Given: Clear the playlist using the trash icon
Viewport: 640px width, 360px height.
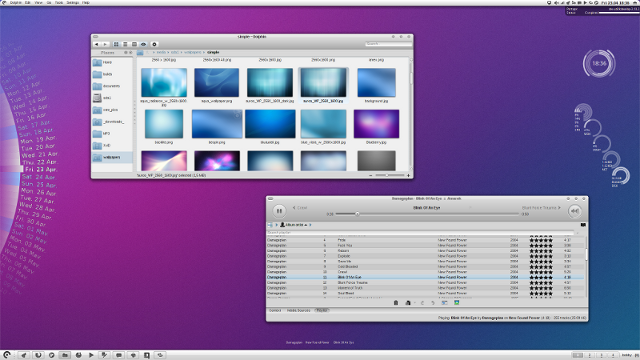Looking at the screenshot, I should point(396,303).
